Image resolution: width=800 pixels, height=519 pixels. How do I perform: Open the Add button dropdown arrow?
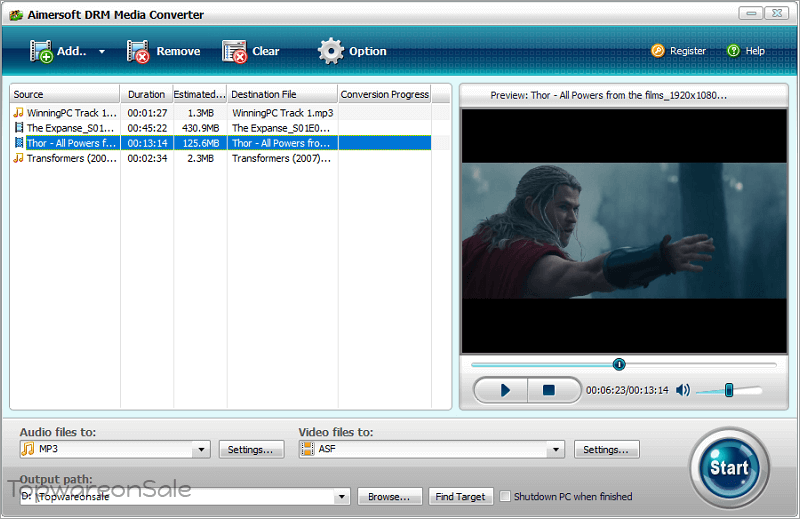point(102,52)
